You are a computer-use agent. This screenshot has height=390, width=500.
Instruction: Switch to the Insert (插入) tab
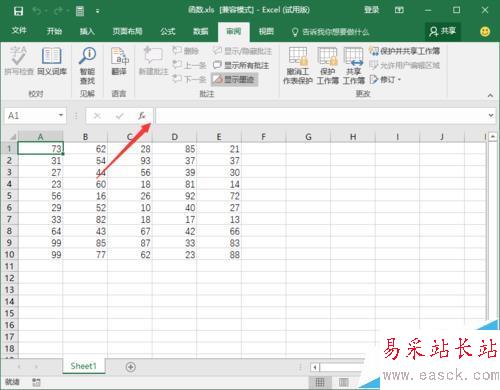[87, 31]
